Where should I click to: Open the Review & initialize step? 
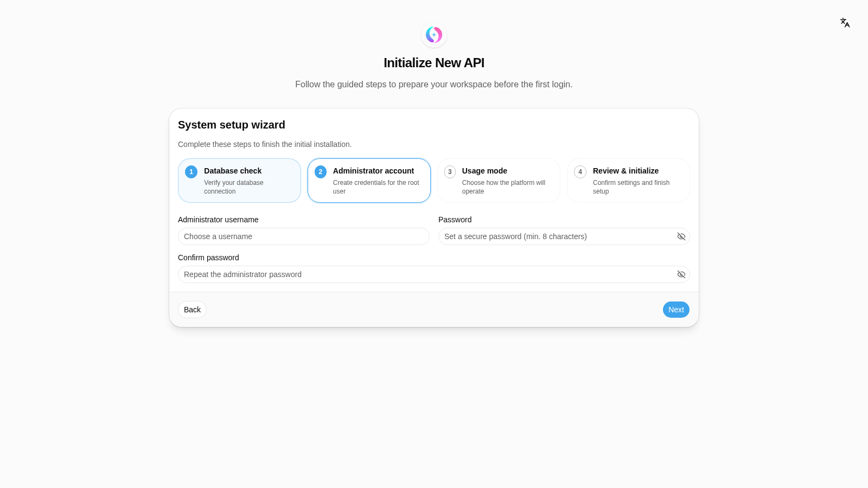628,181
